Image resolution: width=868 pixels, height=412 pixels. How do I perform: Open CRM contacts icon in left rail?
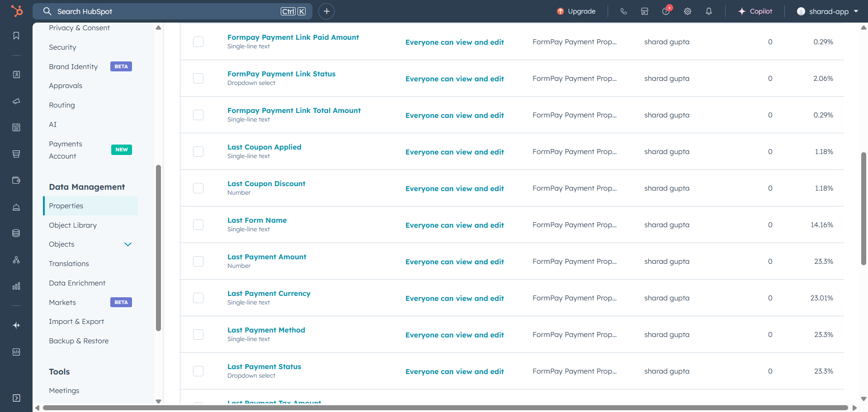(x=16, y=75)
